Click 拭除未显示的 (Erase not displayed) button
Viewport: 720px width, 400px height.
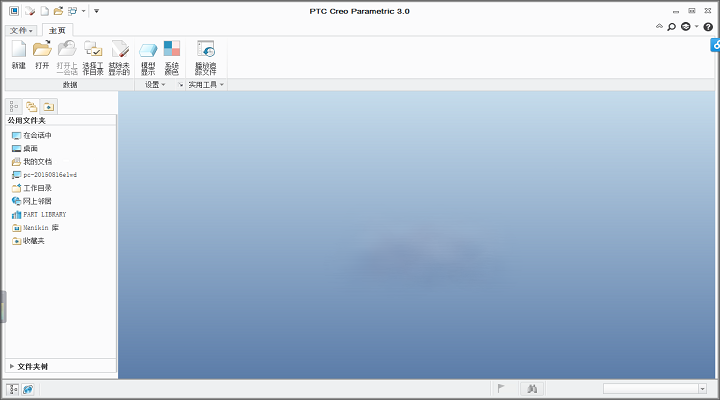click(119, 58)
